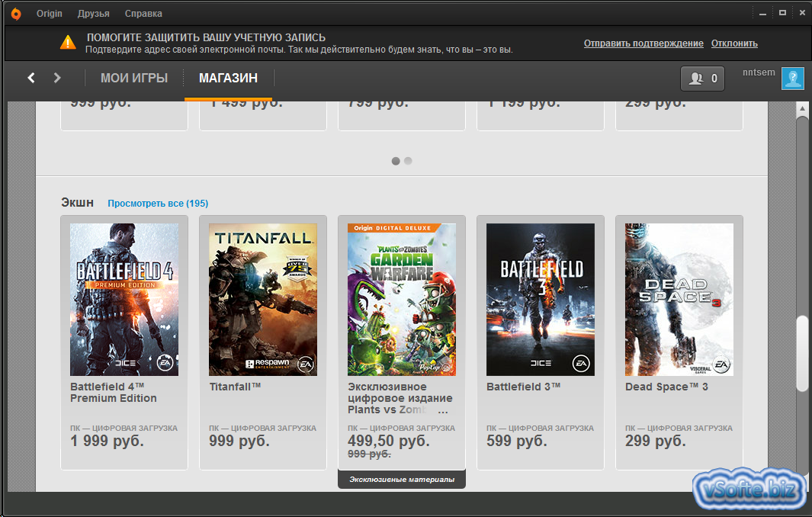Click the 1 999 руб. price
Image resolution: width=812 pixels, height=517 pixels.
coord(108,441)
